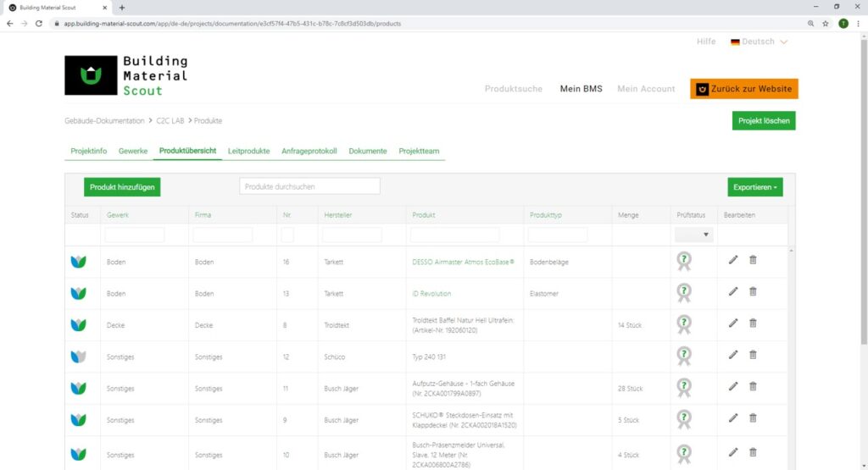Delete the ID Revolution product row
The image size is (868, 470).
[x=753, y=291]
